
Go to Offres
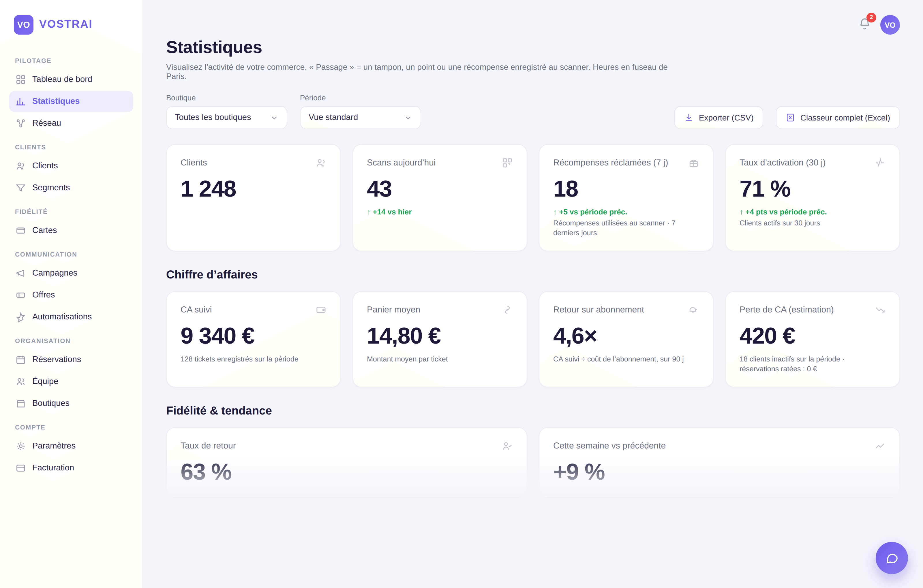coord(71,295)
